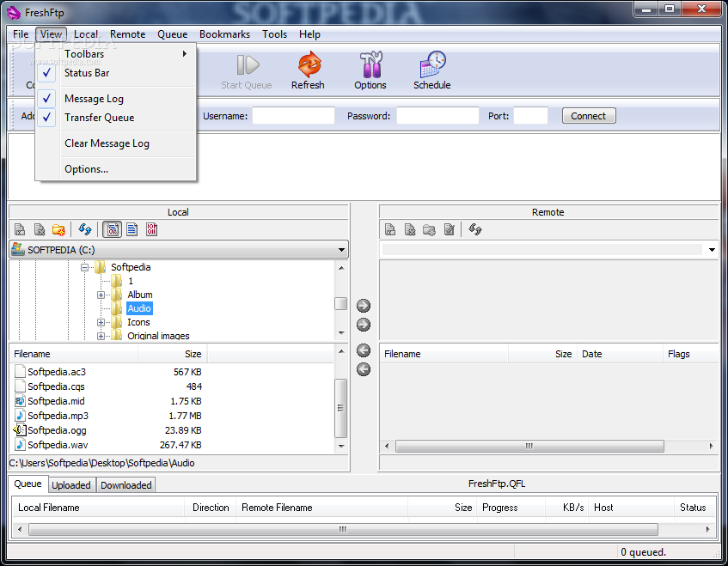The width and height of the screenshot is (728, 566).
Task: Click Remote pane refresh arrows icon
Action: (x=475, y=229)
